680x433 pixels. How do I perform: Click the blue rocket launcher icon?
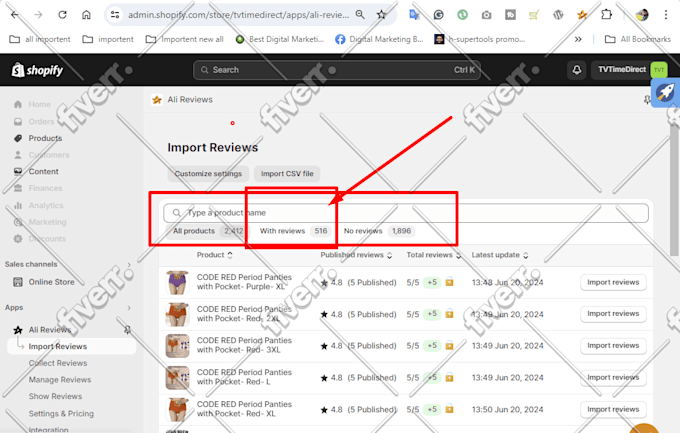(665, 92)
